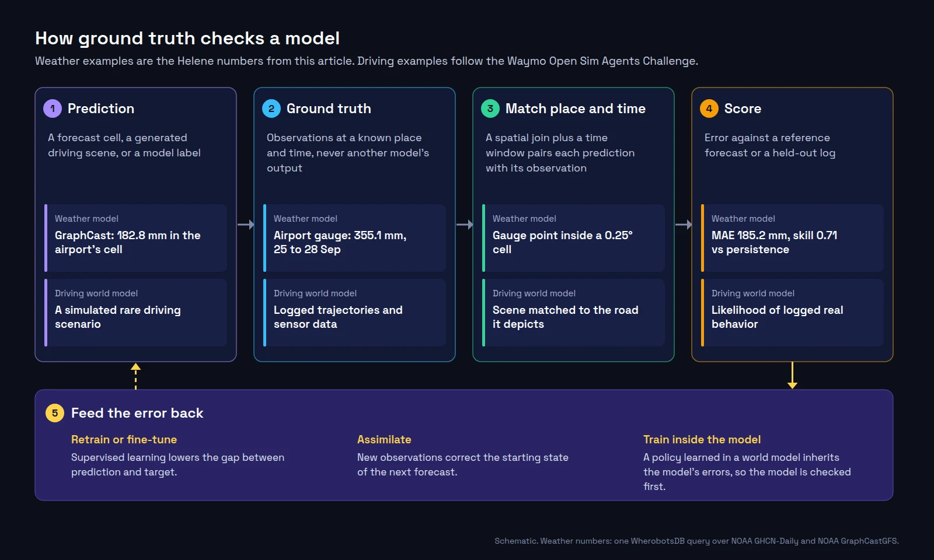Click 'Gauge point inside a 0.25° cell'

pyautogui.click(x=563, y=242)
